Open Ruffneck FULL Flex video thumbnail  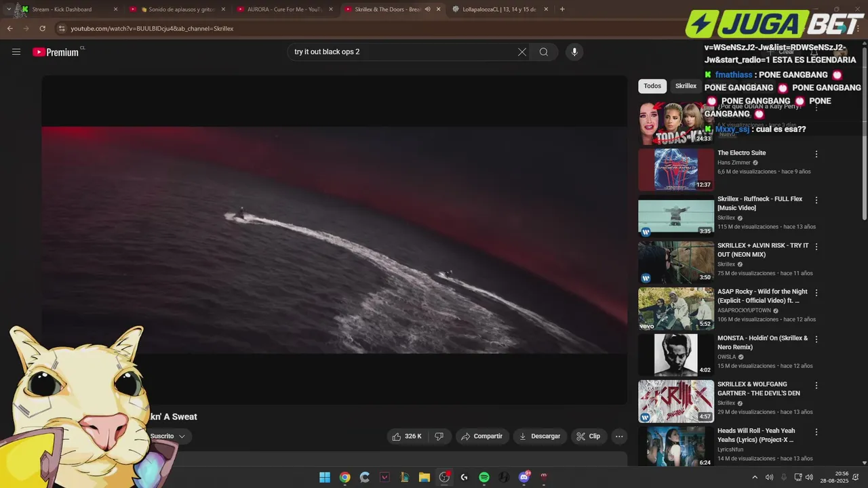coord(676,216)
